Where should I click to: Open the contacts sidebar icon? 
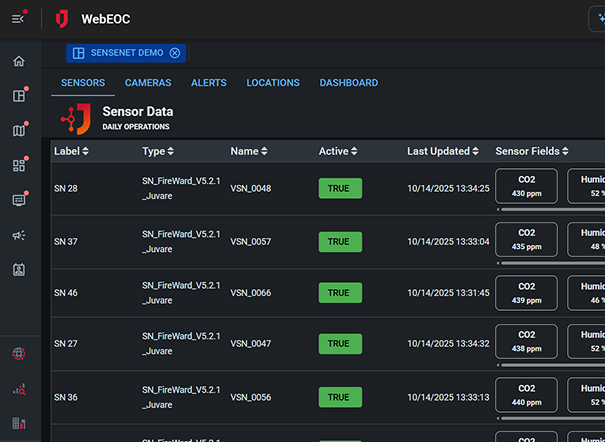click(x=18, y=269)
